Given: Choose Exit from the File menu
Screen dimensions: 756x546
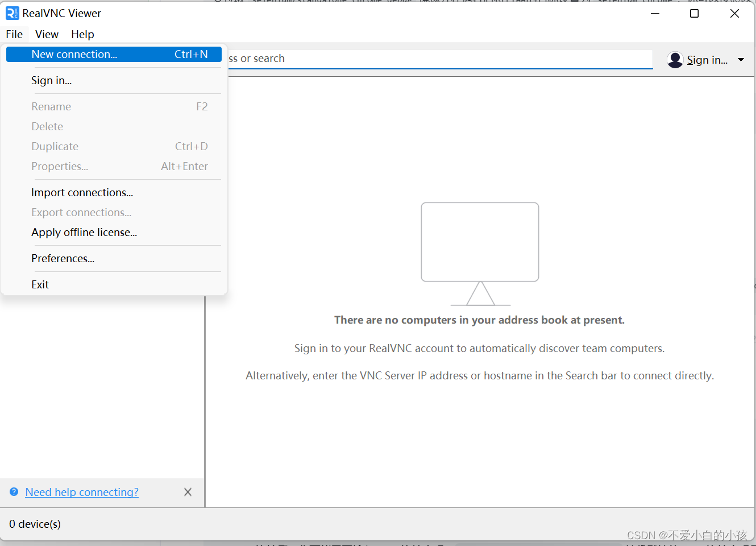Looking at the screenshot, I should pos(114,284).
